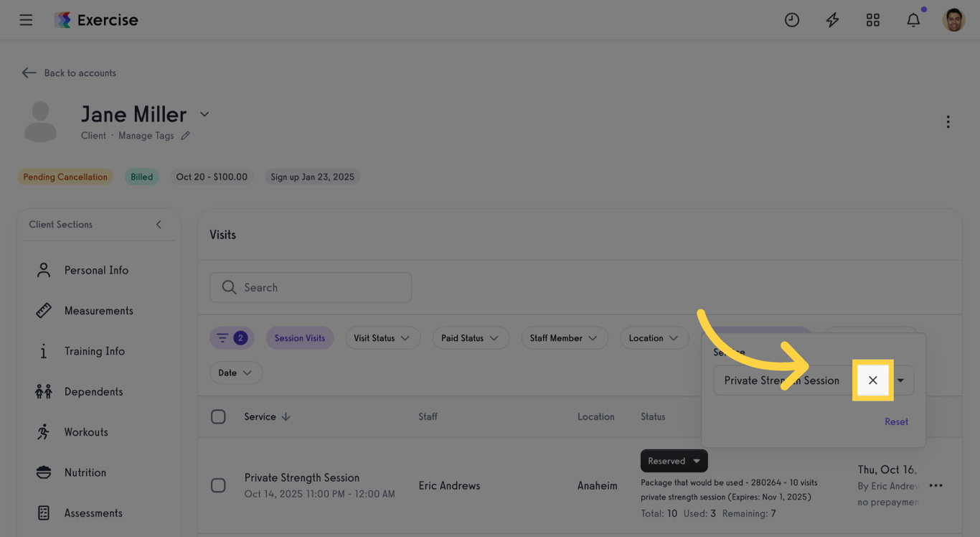Open the hamburger main menu

tap(26, 20)
